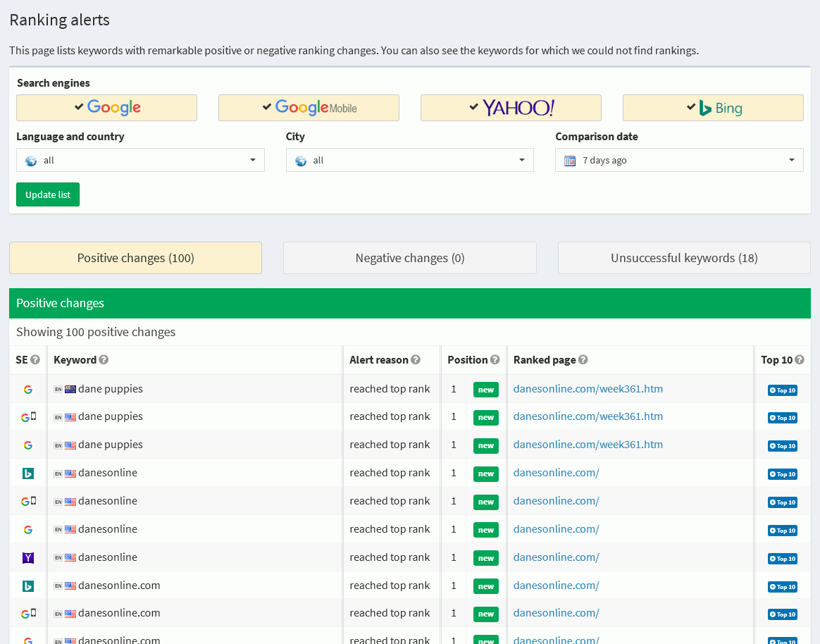Click the Top 10 header help icon
This screenshot has height=644, width=820.
(x=800, y=360)
